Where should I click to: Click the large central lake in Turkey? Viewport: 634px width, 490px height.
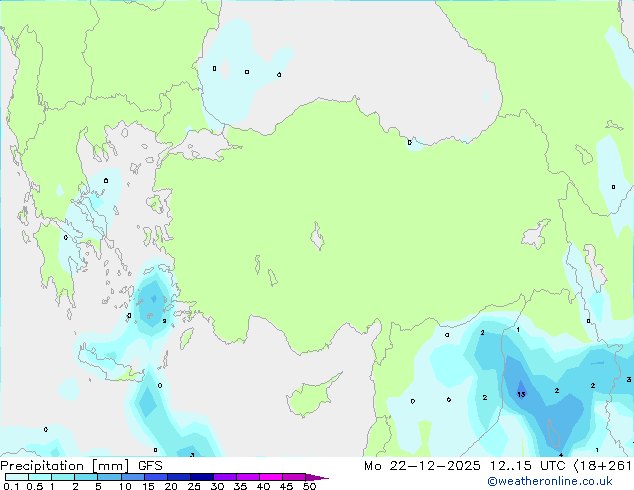317,236
